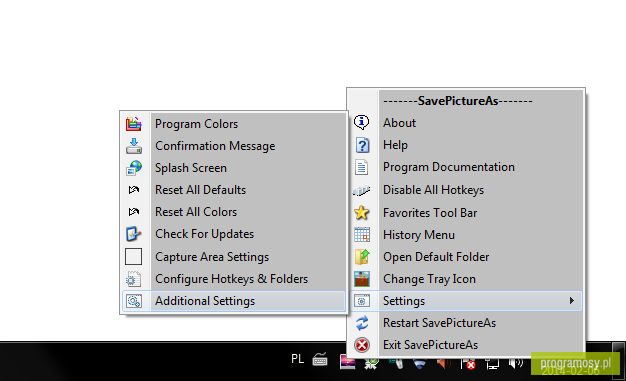Open the volume speaker tray icon
Image resolution: width=626 pixels, height=381 pixels.
tap(515, 363)
